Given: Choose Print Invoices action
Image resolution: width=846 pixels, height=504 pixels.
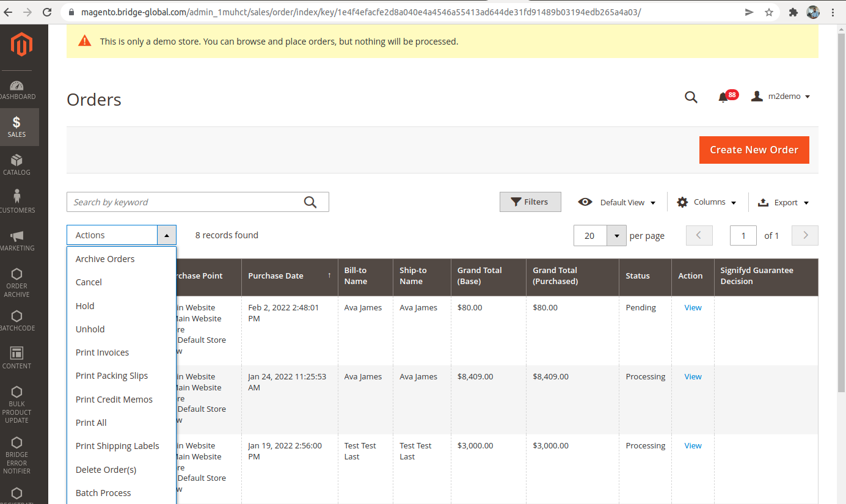Looking at the screenshot, I should 102,352.
